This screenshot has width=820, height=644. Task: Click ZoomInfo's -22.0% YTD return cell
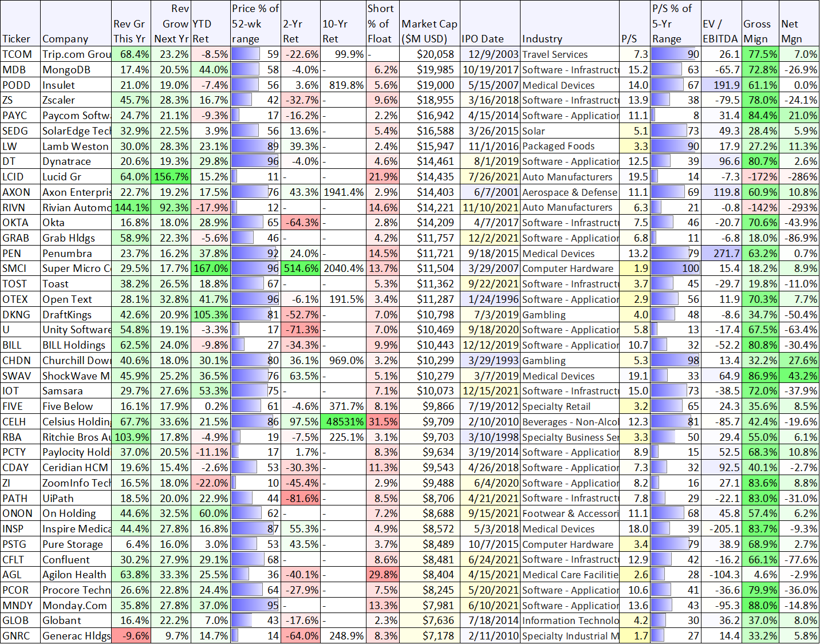pyautogui.click(x=210, y=483)
